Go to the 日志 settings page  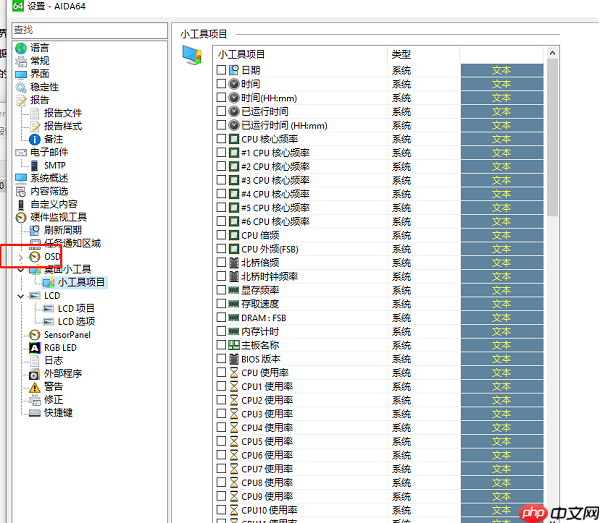click(x=53, y=361)
